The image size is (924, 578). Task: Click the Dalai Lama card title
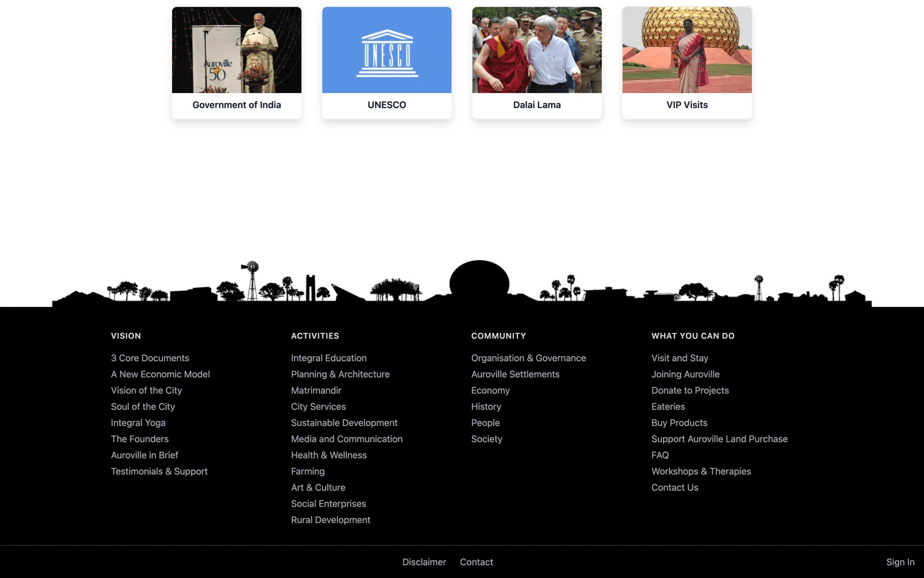coord(537,105)
